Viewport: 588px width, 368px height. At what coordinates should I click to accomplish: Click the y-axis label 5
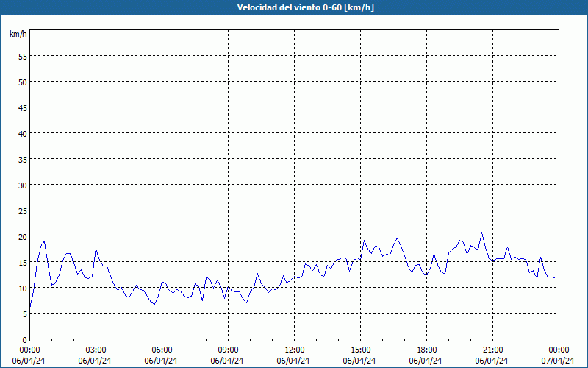click(24, 314)
